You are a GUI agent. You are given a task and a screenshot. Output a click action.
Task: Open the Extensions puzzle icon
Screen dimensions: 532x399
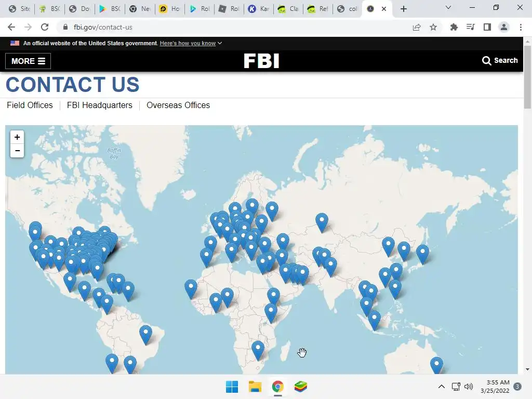454,27
